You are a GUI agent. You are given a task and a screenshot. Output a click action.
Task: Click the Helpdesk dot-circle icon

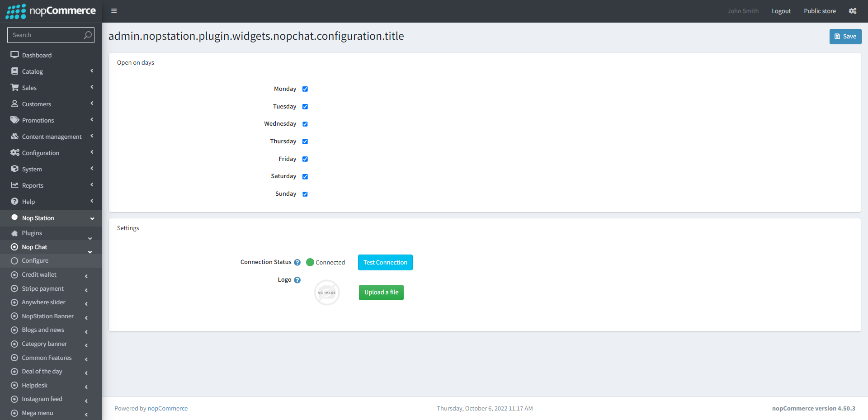pyautogui.click(x=14, y=386)
